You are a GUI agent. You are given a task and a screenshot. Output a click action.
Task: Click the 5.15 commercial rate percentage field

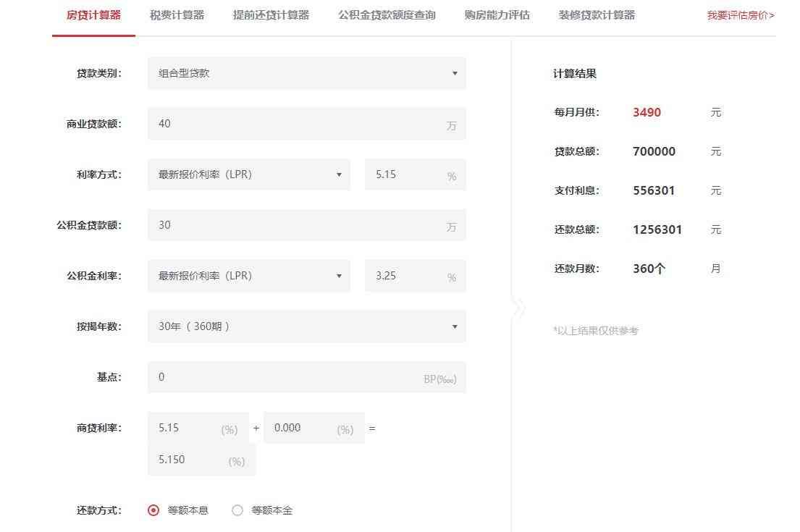coord(416,174)
